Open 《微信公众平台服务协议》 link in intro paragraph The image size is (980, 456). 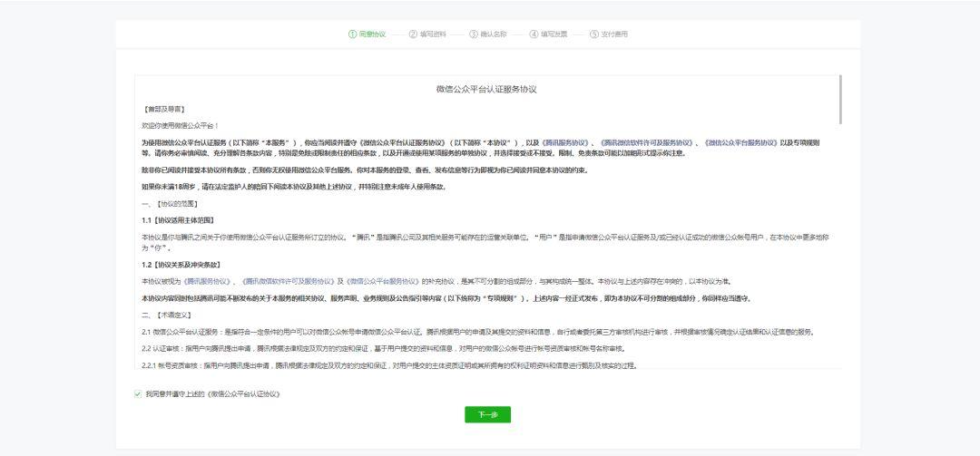740,143
